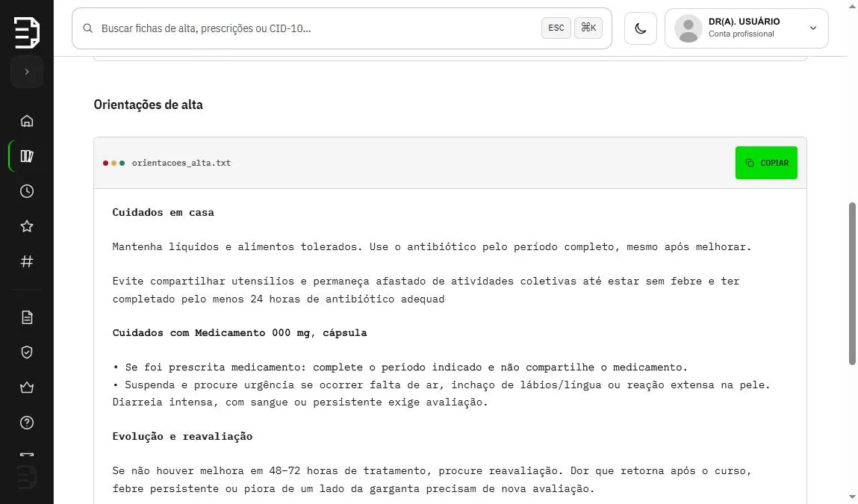The height and width of the screenshot is (504, 858).
Task: Select the library books icon in sidebar
Action: click(x=27, y=156)
